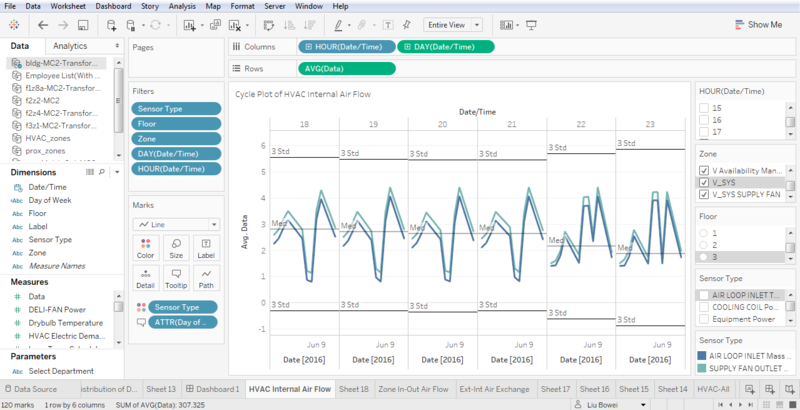Duplicate the sheet toolbar icon
The image size is (800, 410).
[x=215, y=24]
